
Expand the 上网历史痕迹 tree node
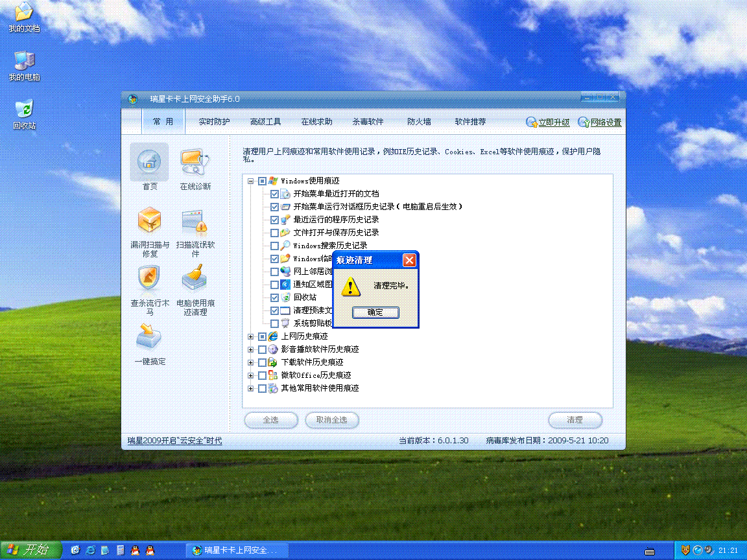(x=250, y=336)
